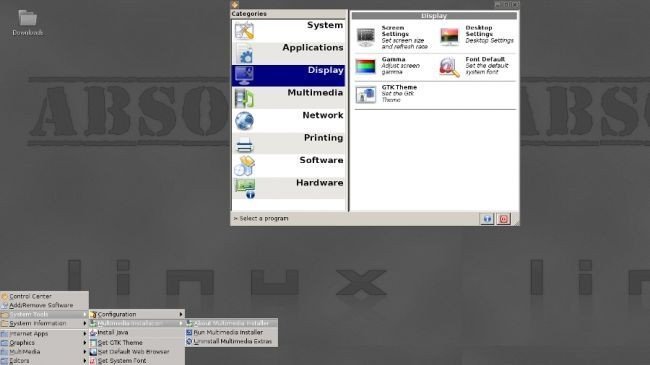Click the Install Java menu icon

tap(93, 333)
